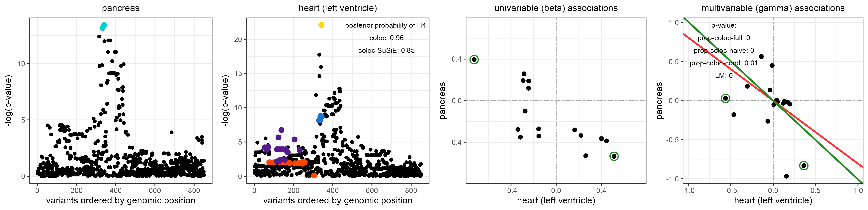The width and height of the screenshot is (868, 210).
Task: Click the "coloc: 0.96" annotation
Action: point(387,38)
